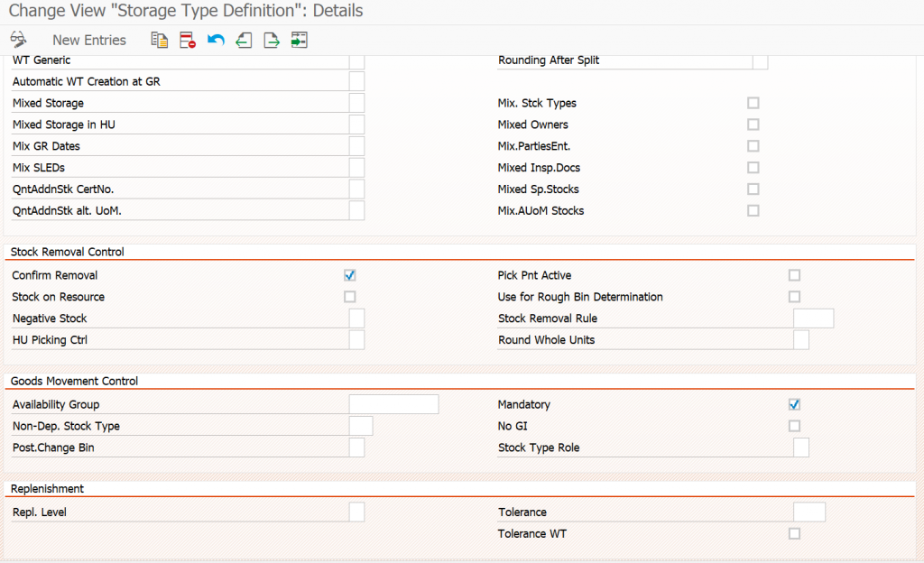Uncheck the Confirm Removal checkbox
Viewport: 924px width, 563px height.
point(349,275)
